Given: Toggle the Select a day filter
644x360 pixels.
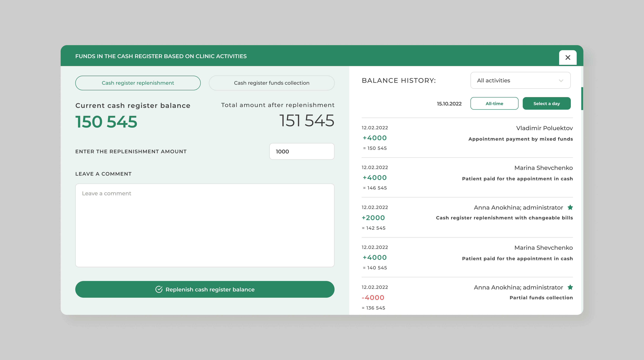Looking at the screenshot, I should pyautogui.click(x=547, y=104).
